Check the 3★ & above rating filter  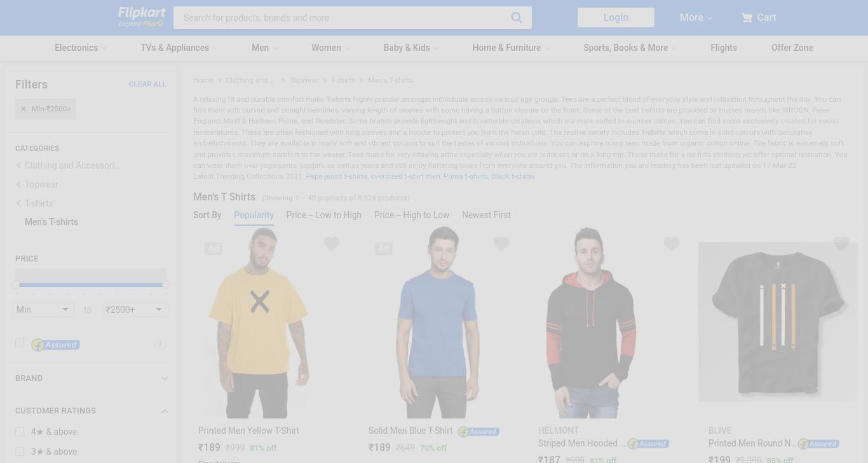coord(20,452)
